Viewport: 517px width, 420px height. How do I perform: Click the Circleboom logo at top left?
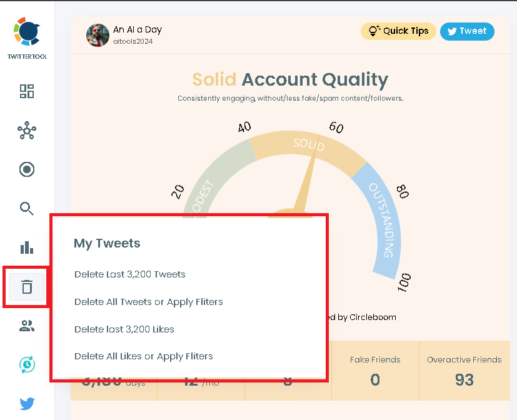27,32
